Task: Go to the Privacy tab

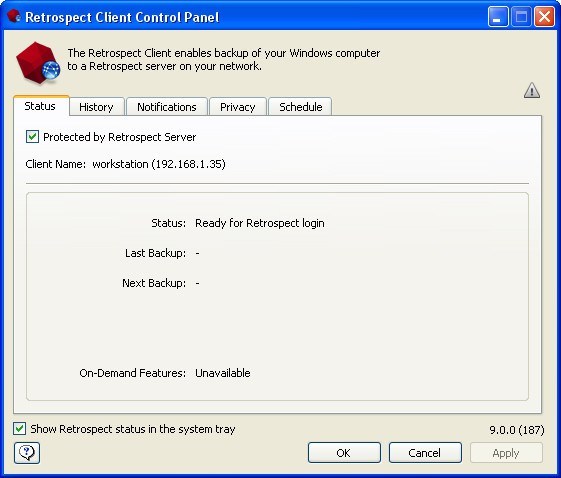Action: click(238, 107)
